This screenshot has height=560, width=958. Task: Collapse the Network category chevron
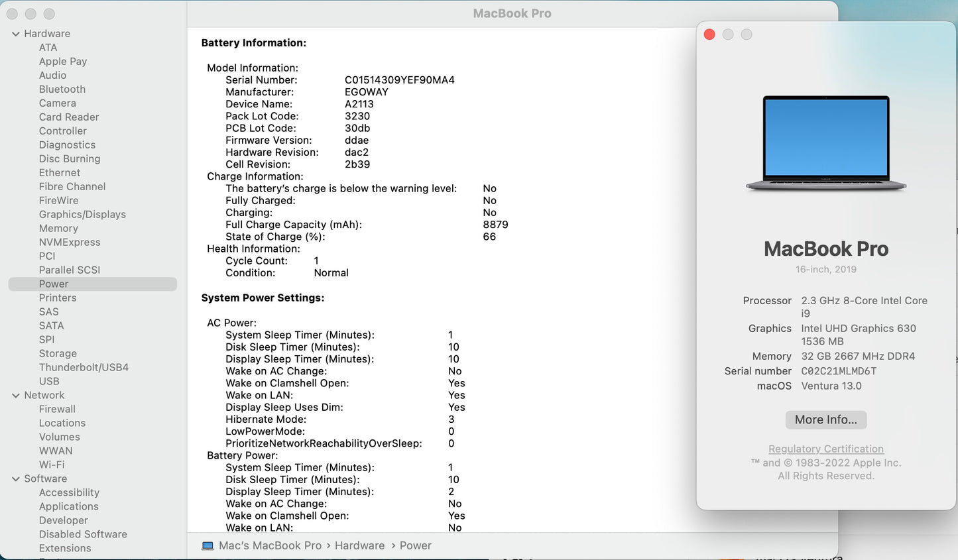point(15,396)
